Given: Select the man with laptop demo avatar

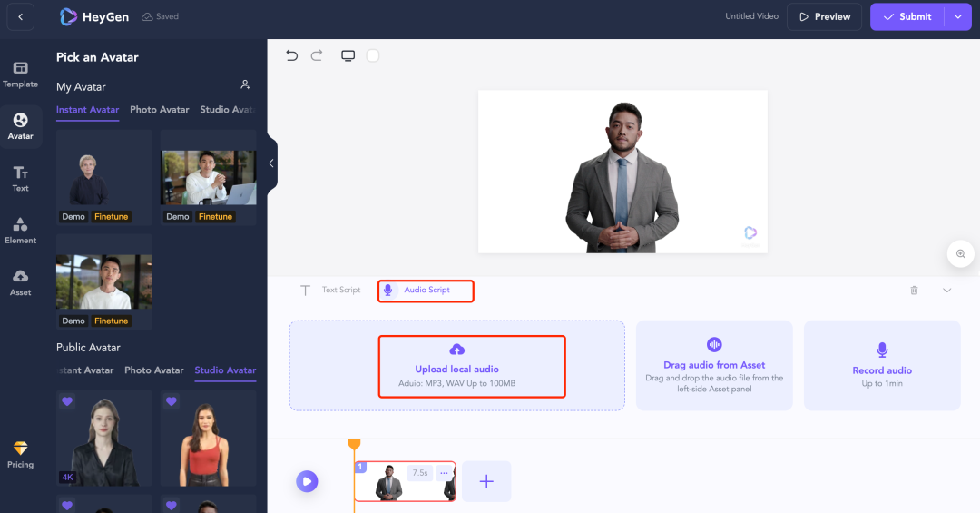Looking at the screenshot, I should click(208, 177).
